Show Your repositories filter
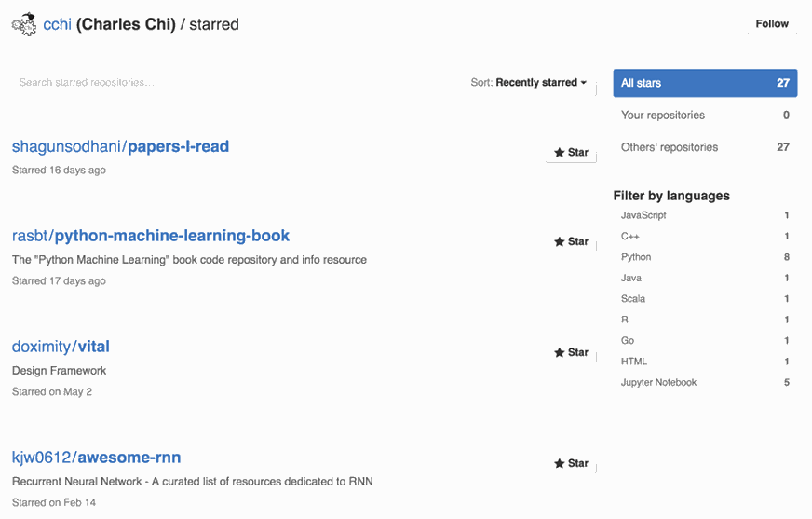Image resolution: width=812 pixels, height=519 pixels. (704, 116)
